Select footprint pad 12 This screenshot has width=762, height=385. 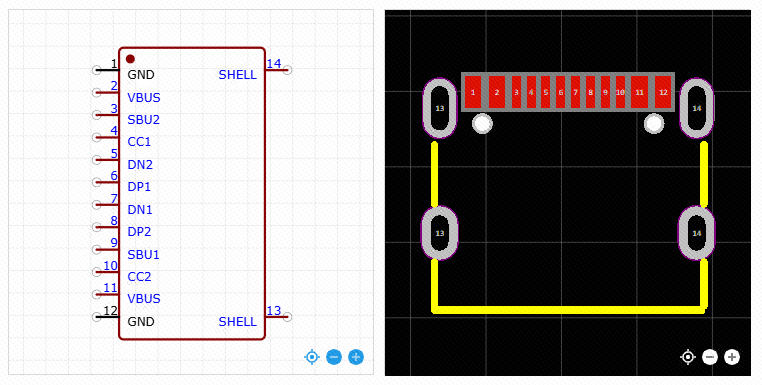tap(663, 92)
